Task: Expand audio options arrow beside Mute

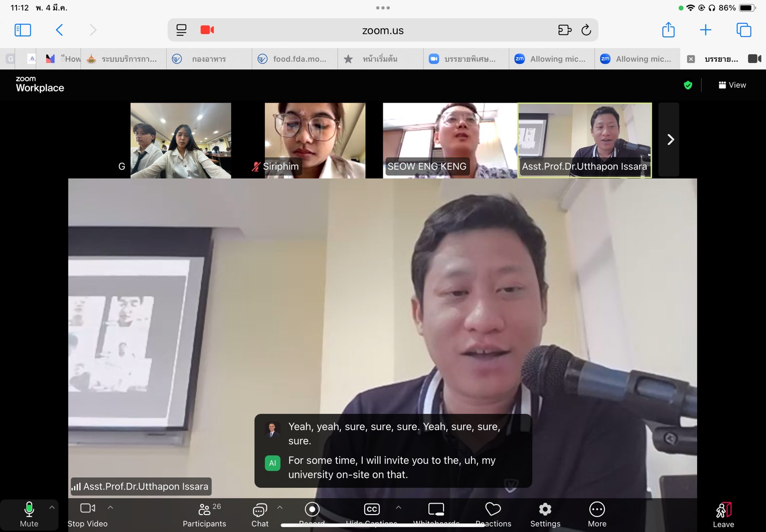Action: click(52, 508)
